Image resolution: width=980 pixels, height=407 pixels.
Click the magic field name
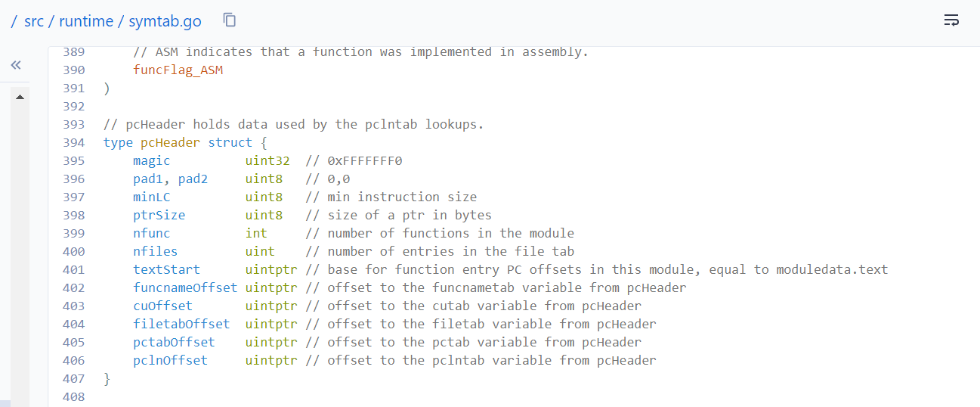point(151,160)
